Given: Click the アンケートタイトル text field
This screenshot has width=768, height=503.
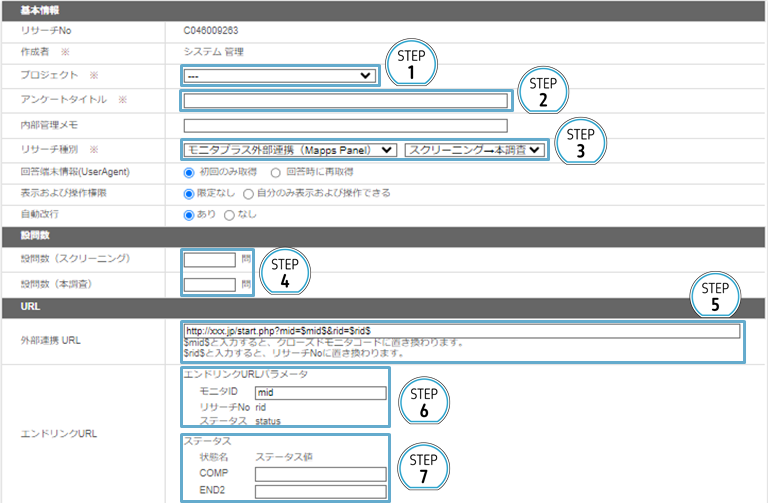Looking at the screenshot, I should click(345, 100).
